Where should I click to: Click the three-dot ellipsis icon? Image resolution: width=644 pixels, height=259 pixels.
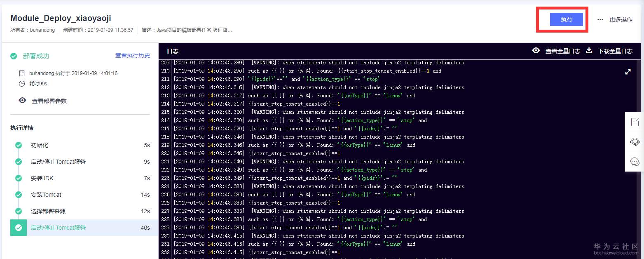click(x=600, y=19)
